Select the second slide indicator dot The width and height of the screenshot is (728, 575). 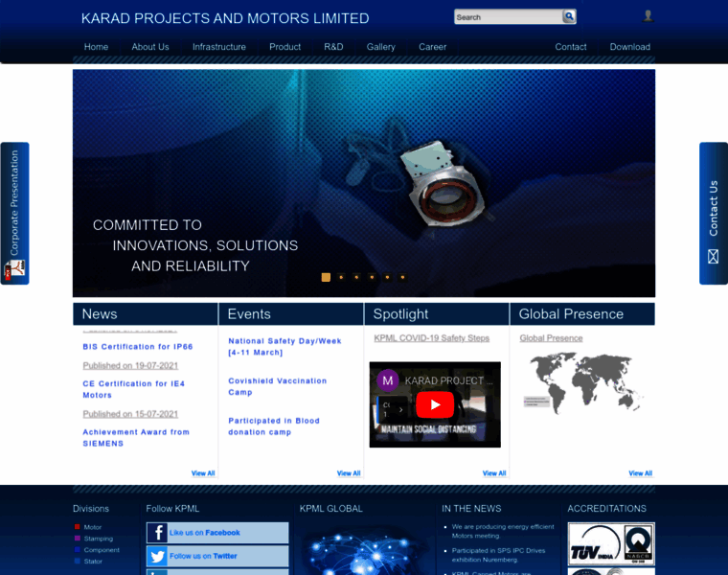(341, 277)
